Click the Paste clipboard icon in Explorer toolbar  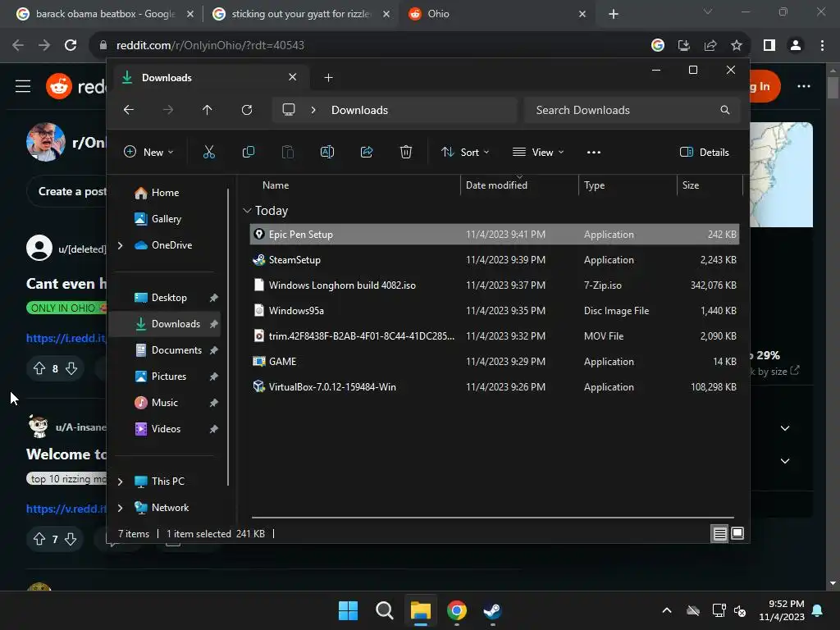[288, 152]
